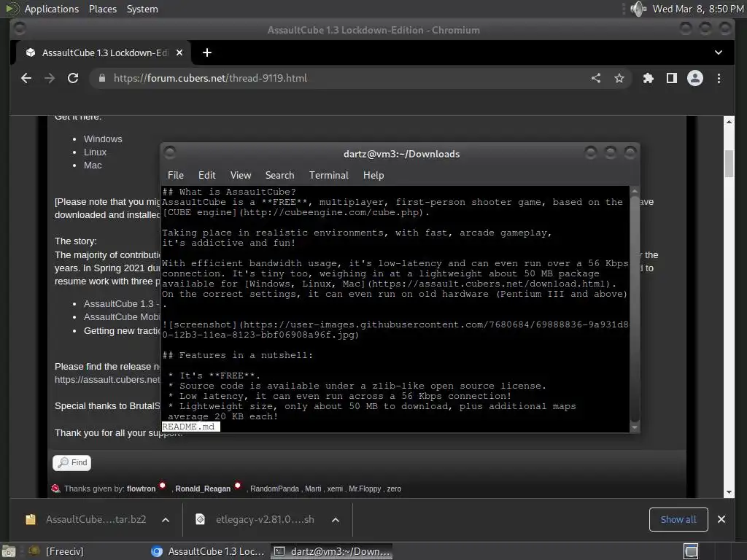
Task: Open a new browser tab
Action: tap(206, 52)
